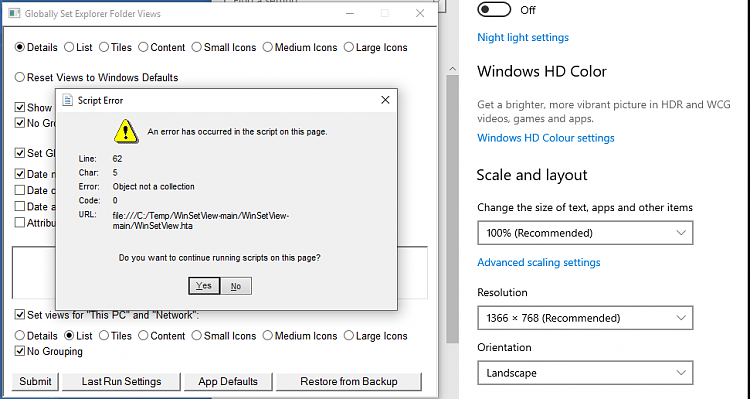Click Yes to continue running scripts
Screen dimensions: 750x399
[x=204, y=286]
